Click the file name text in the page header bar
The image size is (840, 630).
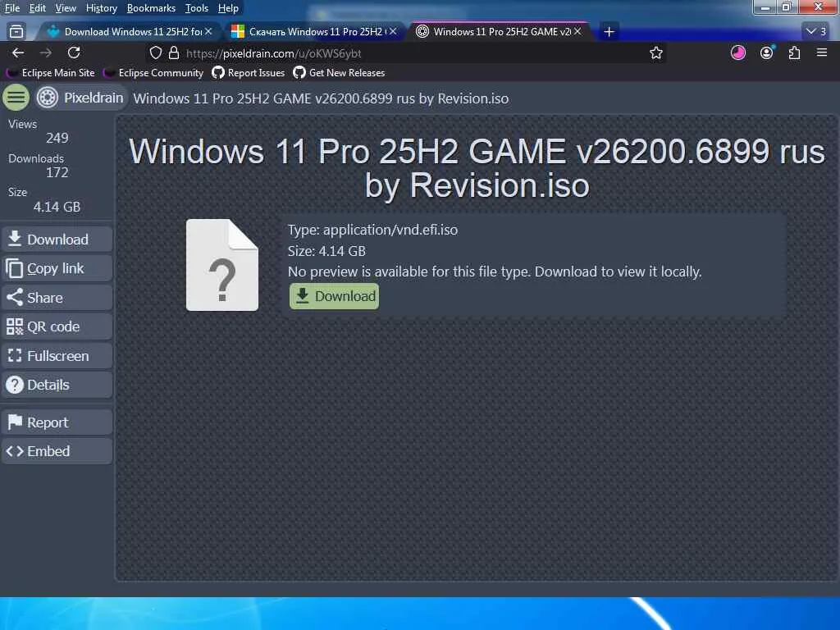point(321,98)
